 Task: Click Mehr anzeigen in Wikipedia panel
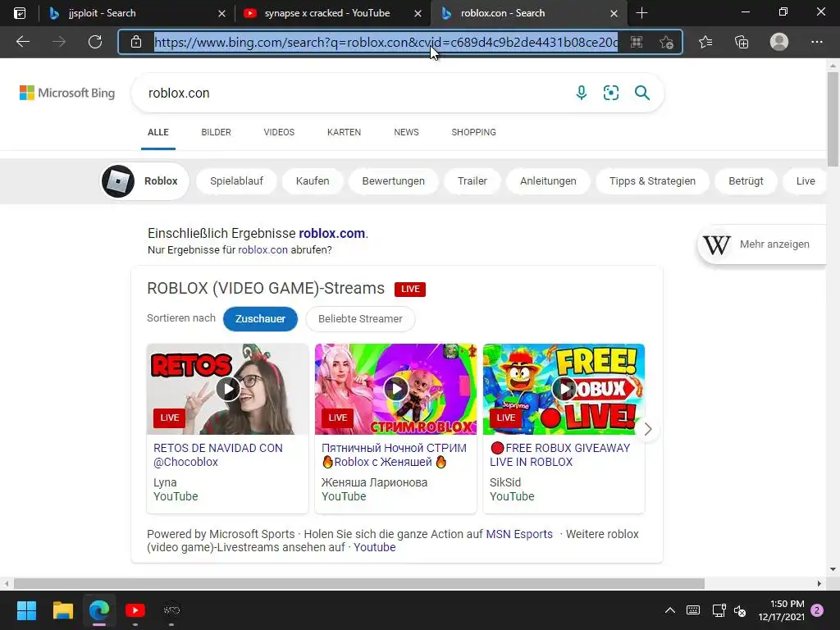tap(774, 244)
